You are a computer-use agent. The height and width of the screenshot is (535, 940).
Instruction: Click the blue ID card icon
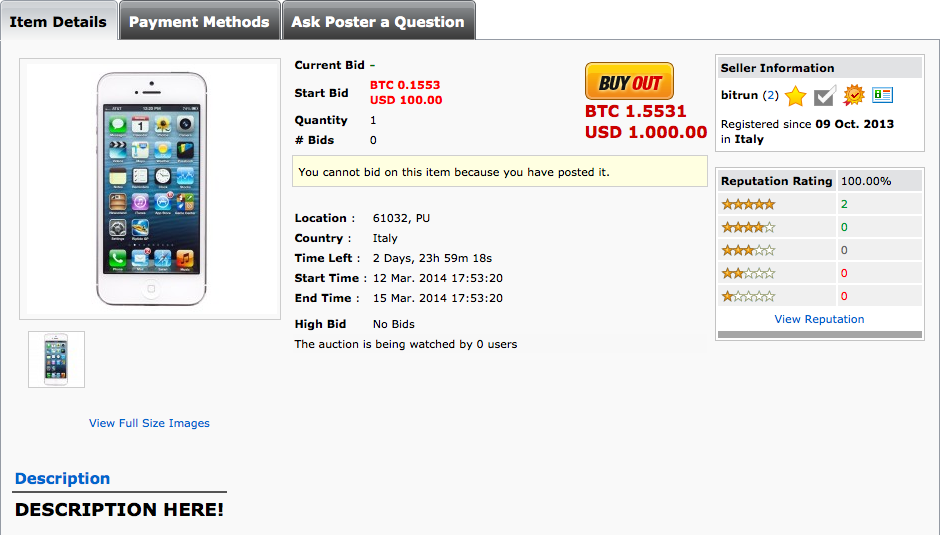click(x=882, y=95)
